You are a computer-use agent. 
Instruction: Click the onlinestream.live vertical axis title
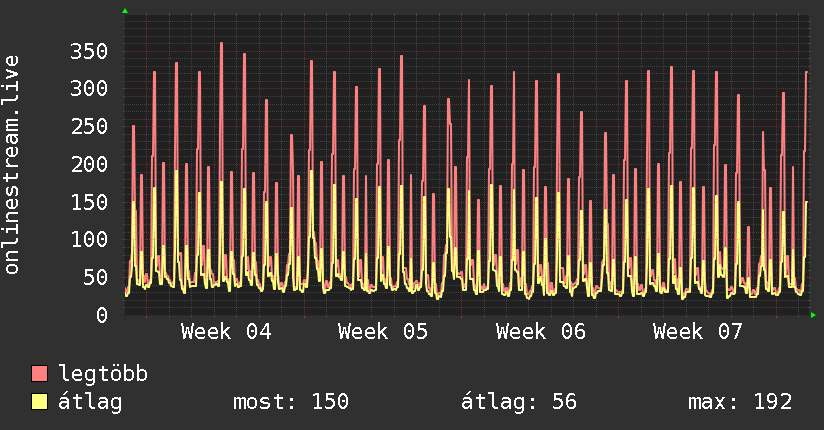[x=12, y=165]
